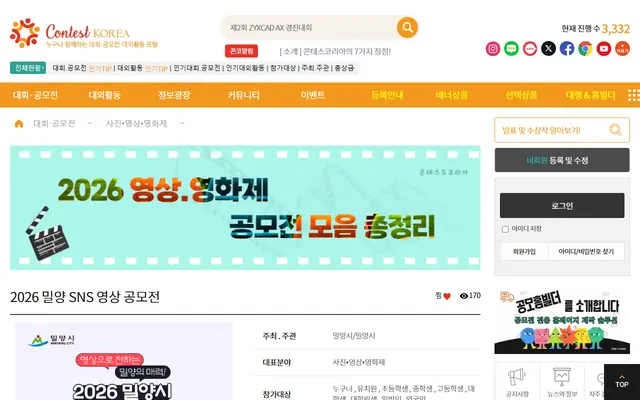Expand the 대회·공모전 breadcrumb dropdown

click(90, 123)
